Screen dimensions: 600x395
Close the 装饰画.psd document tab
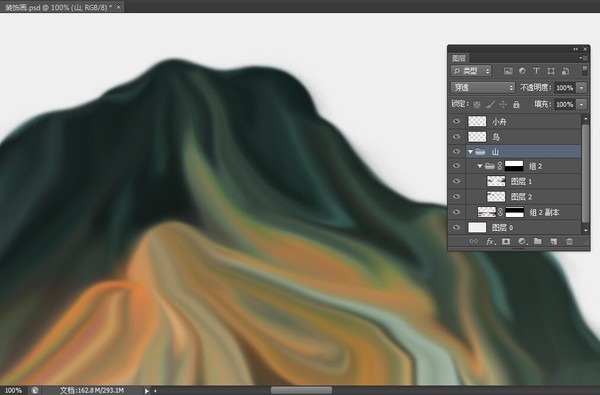click(118, 7)
